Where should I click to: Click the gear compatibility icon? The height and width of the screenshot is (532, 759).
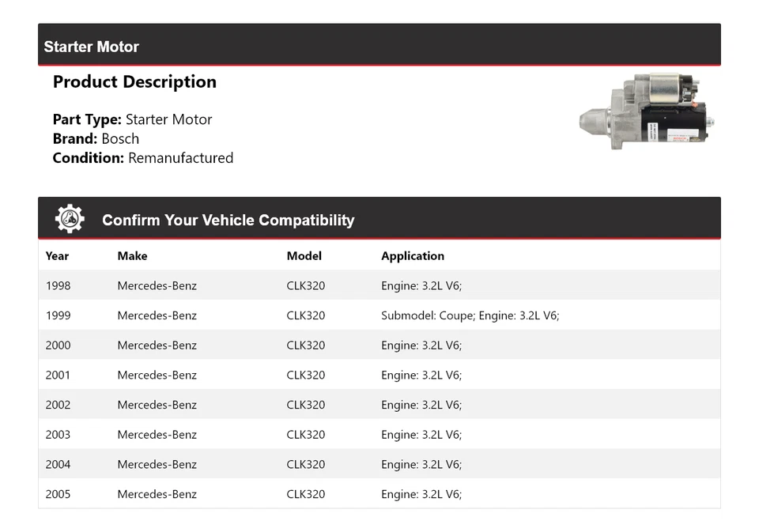pos(70,219)
